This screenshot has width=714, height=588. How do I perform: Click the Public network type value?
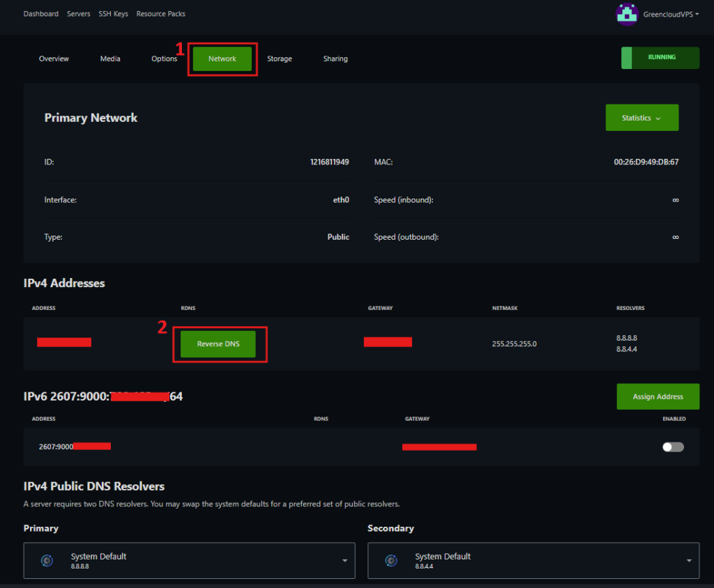click(338, 237)
